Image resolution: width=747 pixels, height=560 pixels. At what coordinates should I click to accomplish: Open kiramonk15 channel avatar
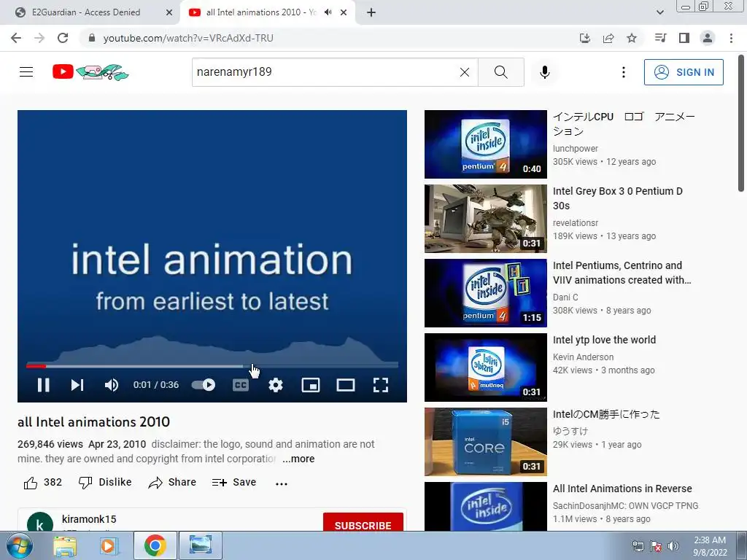coord(40,522)
